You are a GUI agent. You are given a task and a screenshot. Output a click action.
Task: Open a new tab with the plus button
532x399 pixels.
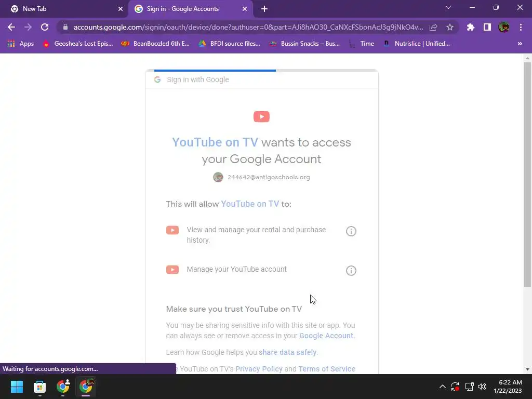[x=264, y=9]
